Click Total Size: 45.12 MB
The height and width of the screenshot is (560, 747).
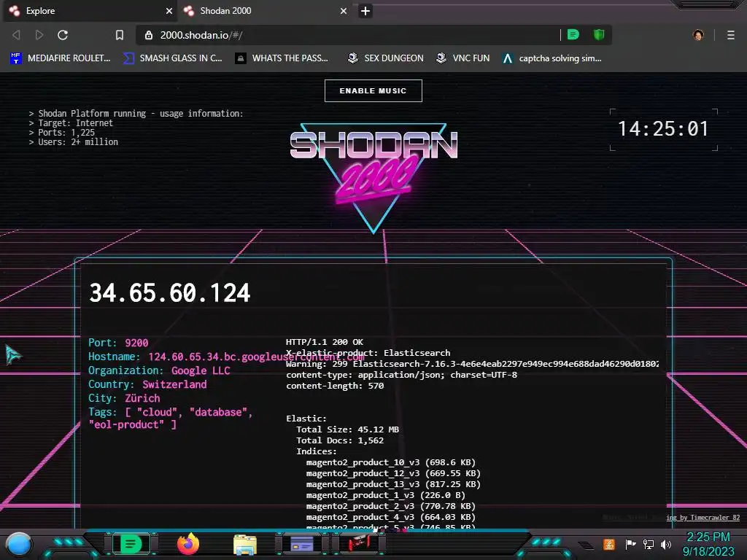point(348,429)
